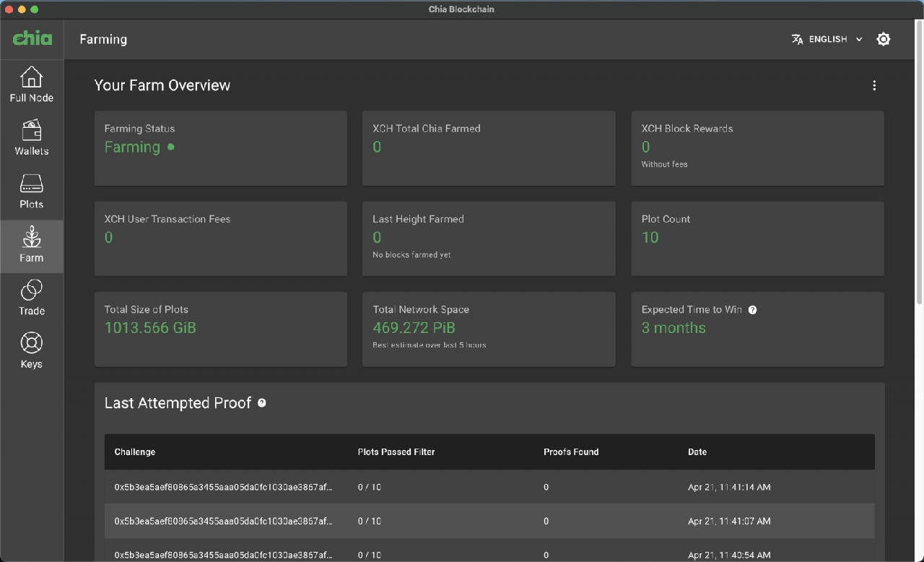
Task: Click the vertical scrollbar on the right
Action: 919,166
